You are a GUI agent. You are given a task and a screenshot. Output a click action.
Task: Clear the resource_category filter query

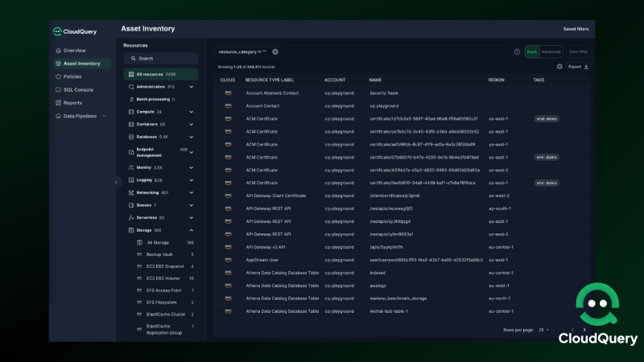click(x=275, y=52)
